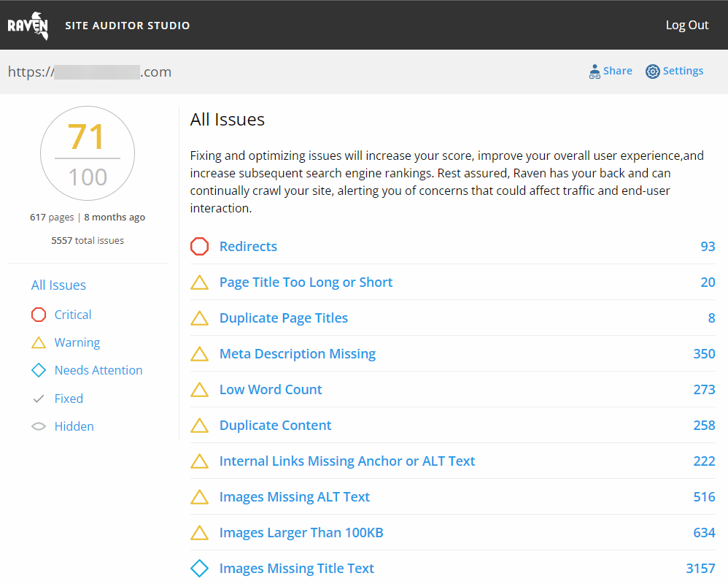Open the Low Word Count issue
The height and width of the screenshot is (584, 728).
pyautogui.click(x=271, y=390)
